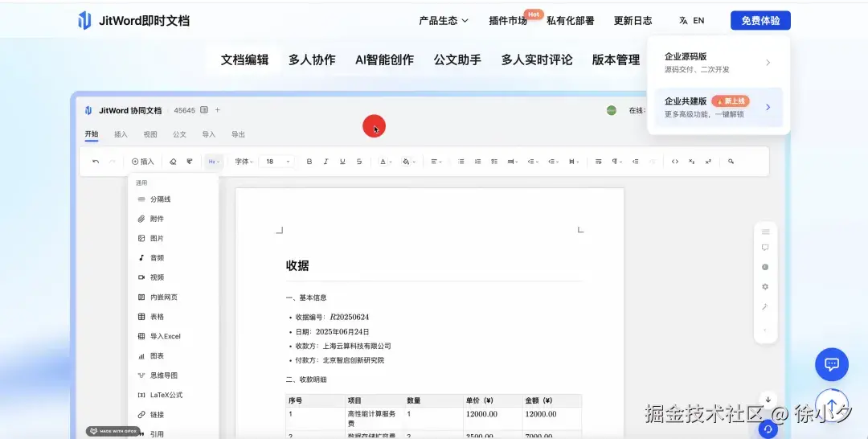Image resolution: width=868 pixels, height=439 pixels.
Task: Click the numbered list icon
Action: click(477, 162)
